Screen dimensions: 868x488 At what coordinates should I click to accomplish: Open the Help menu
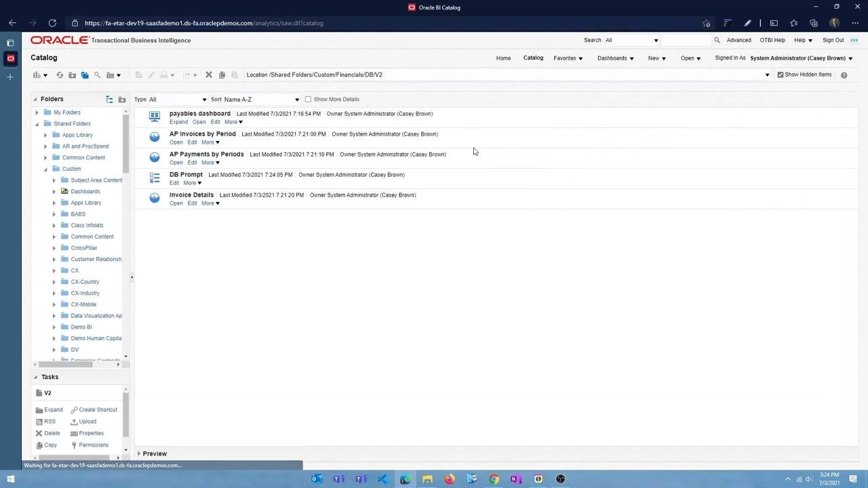pyautogui.click(x=803, y=40)
